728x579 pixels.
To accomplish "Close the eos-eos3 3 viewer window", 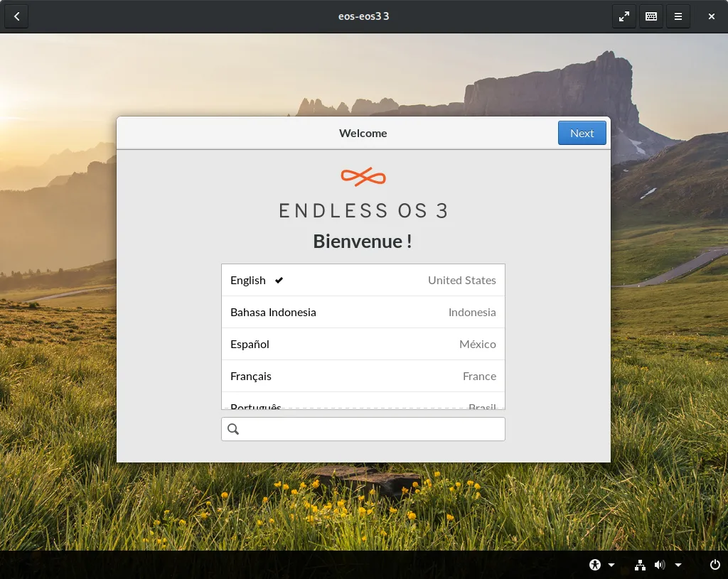I will pos(712,16).
